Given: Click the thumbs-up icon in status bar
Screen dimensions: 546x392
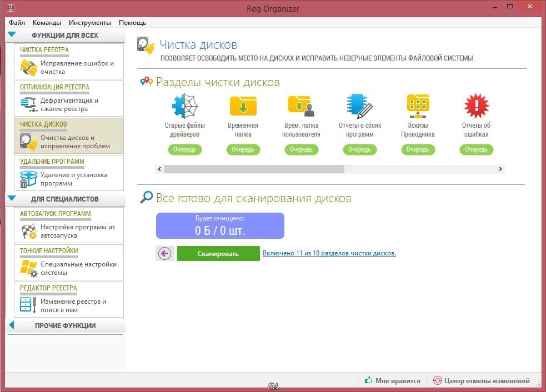Looking at the screenshot, I should pyautogui.click(x=368, y=380).
